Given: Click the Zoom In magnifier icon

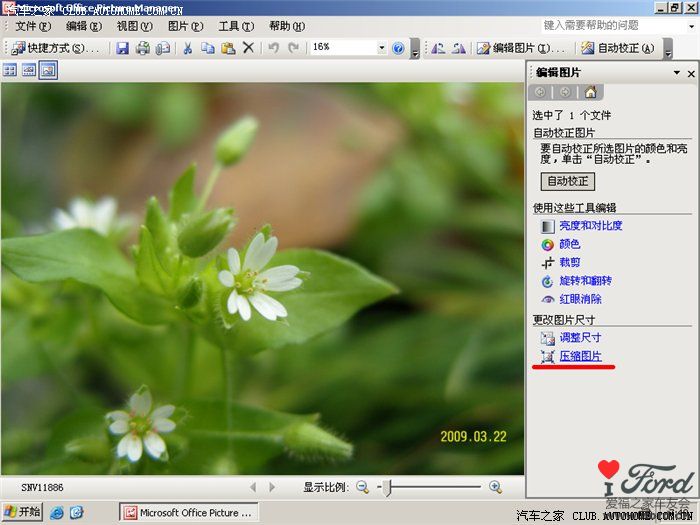Looking at the screenshot, I should [496, 487].
